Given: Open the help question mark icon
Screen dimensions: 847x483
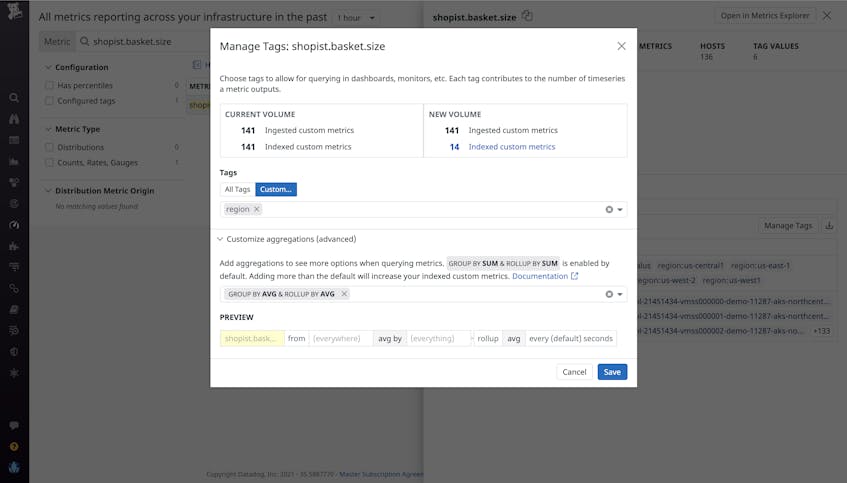Looking at the screenshot, I should (15, 447).
